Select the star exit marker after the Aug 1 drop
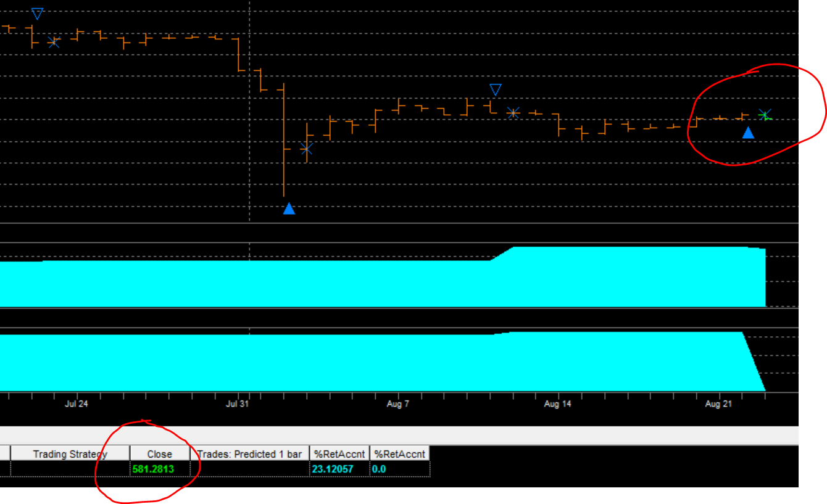 (x=307, y=148)
